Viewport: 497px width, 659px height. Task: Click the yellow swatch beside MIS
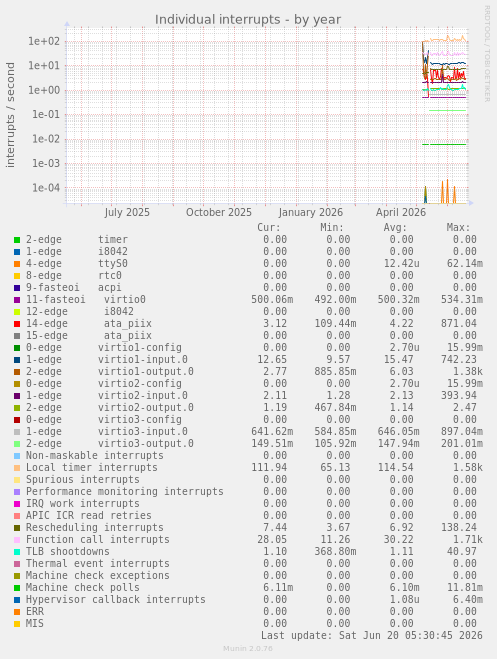[x=17, y=624]
